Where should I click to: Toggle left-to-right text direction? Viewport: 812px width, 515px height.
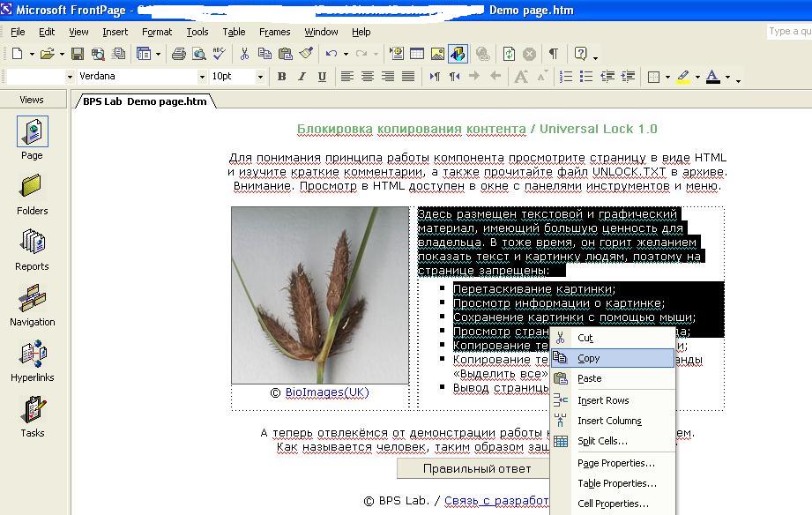(x=434, y=77)
